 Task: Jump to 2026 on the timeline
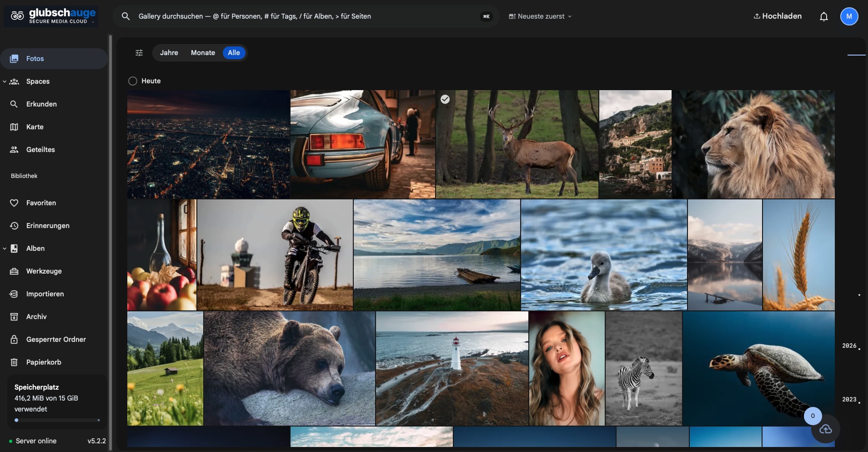[849, 346]
